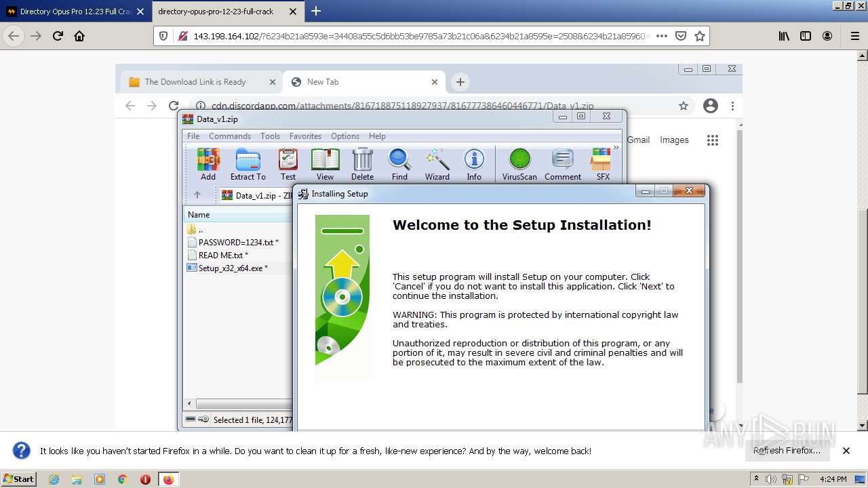Click the Add icon in WinRAR toolbar
Screen dimensions: 868x488
tap(208, 165)
